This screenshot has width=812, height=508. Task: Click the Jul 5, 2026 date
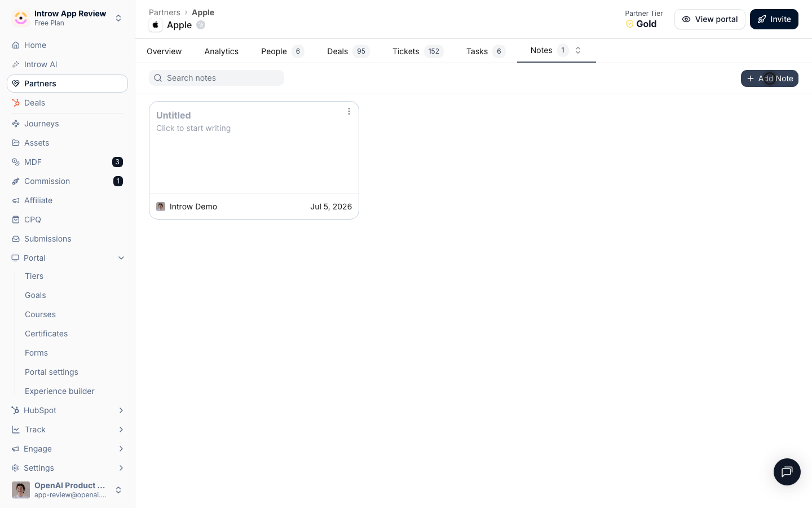click(x=331, y=207)
